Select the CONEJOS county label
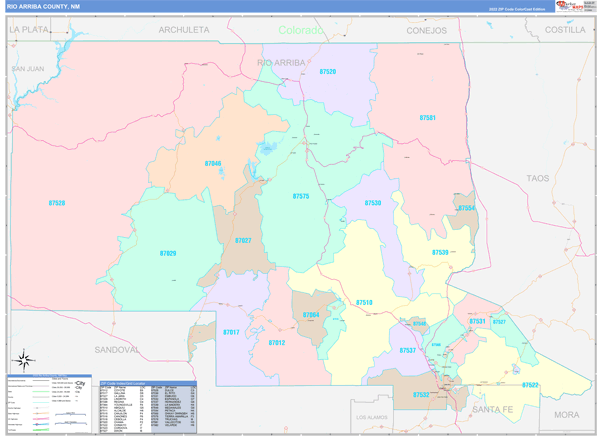 coord(427,30)
